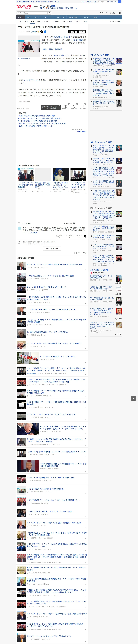The height and width of the screenshot is (644, 138).
Task: Share the article on Facebook
Action: (45, 32)
